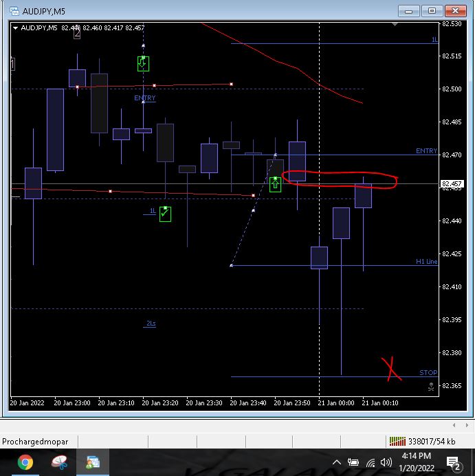Click the skull icon near the STOP line
The width and height of the screenshot is (475, 476).
click(x=431, y=387)
